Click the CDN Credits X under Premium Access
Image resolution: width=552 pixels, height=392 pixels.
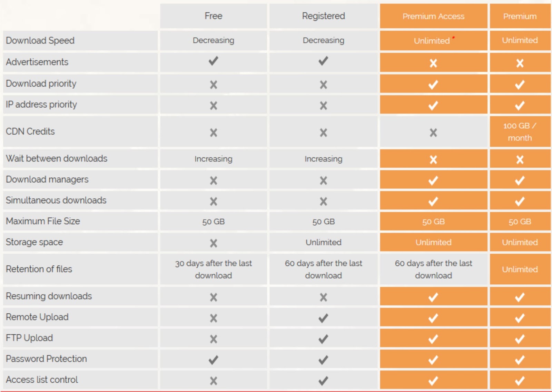click(x=433, y=133)
